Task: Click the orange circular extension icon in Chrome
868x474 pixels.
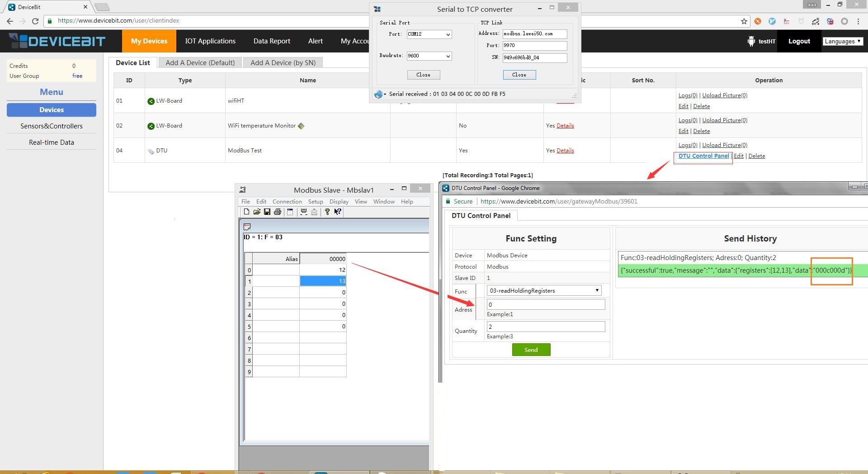Action: tap(758, 21)
